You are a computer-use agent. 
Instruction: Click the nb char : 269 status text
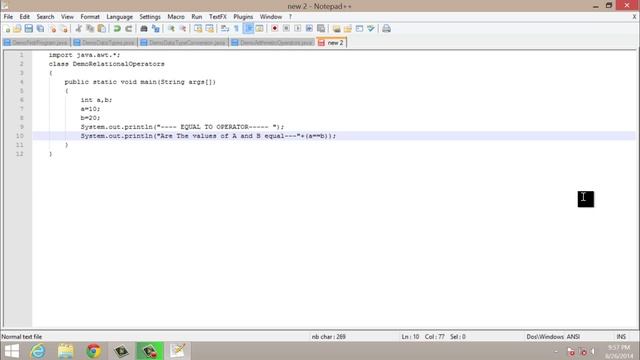pos(329,337)
